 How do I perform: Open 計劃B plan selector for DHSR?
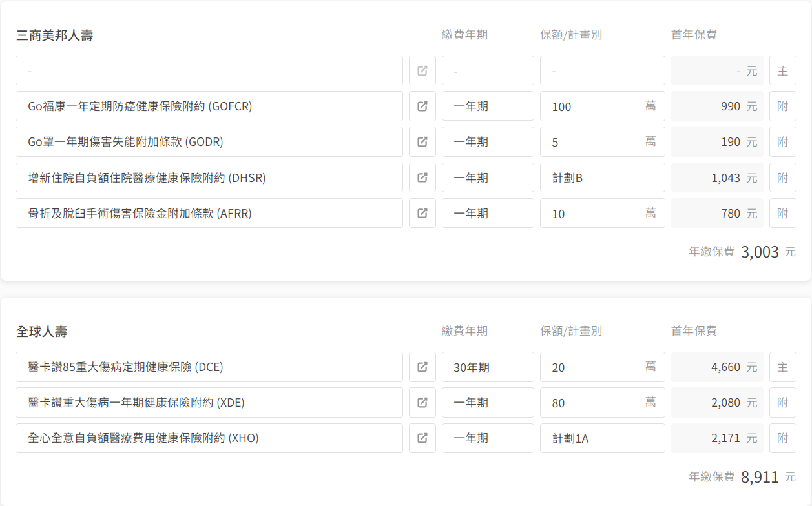click(603, 177)
